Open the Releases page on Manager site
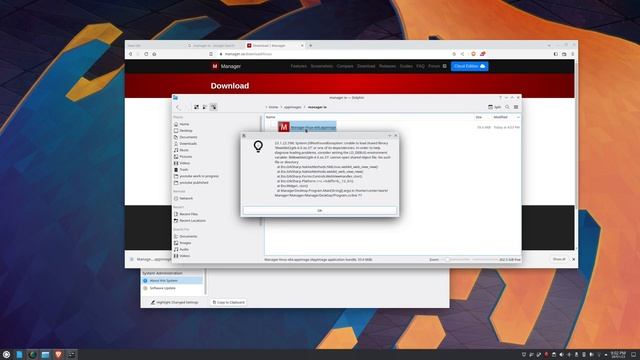The width and height of the screenshot is (640, 360). tap(387, 66)
